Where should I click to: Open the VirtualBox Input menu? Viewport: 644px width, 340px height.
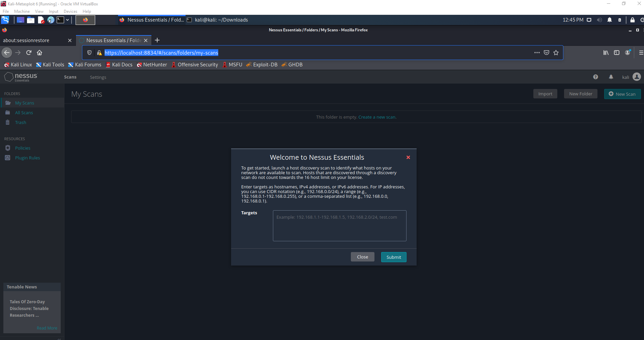(x=54, y=11)
